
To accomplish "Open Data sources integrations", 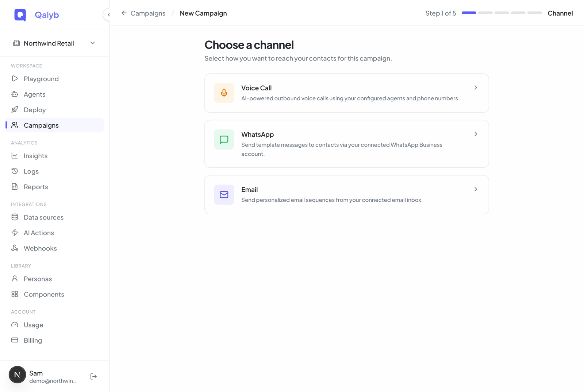I will pyautogui.click(x=55, y=217).
